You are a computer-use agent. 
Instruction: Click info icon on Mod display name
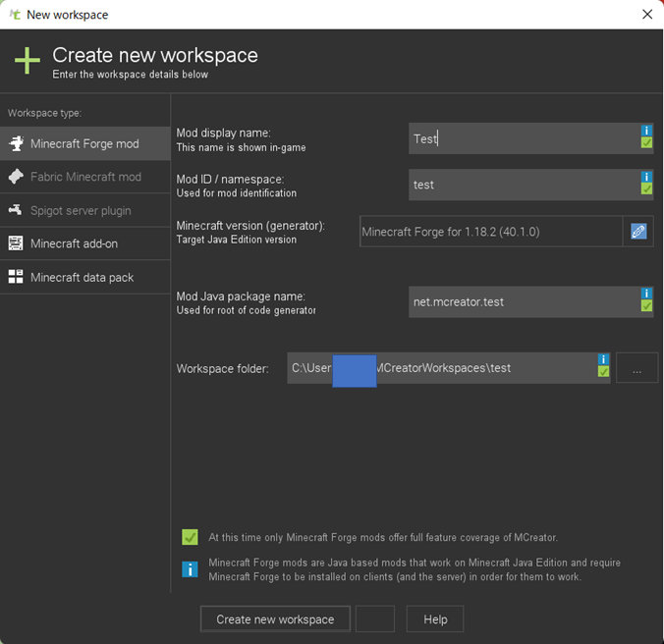(x=646, y=131)
